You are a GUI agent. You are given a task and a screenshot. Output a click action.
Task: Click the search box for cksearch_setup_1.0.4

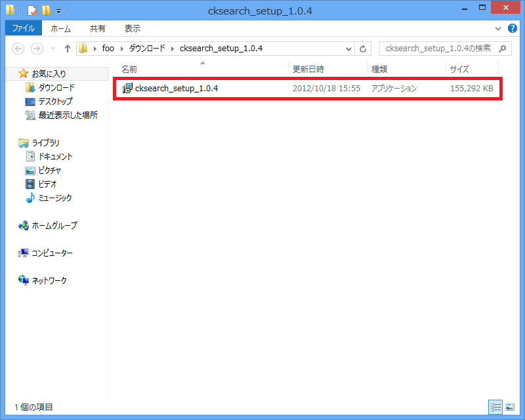pos(438,49)
